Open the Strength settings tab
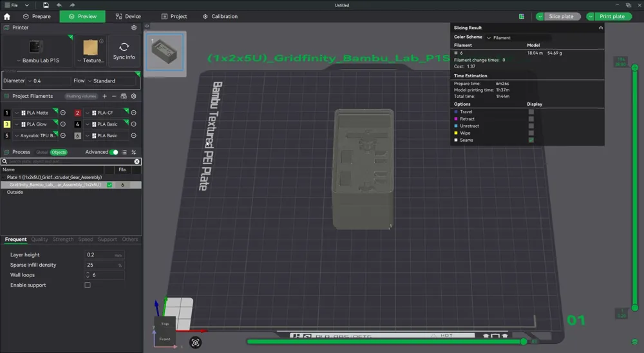Screen dimensions: 644x353 63,239
